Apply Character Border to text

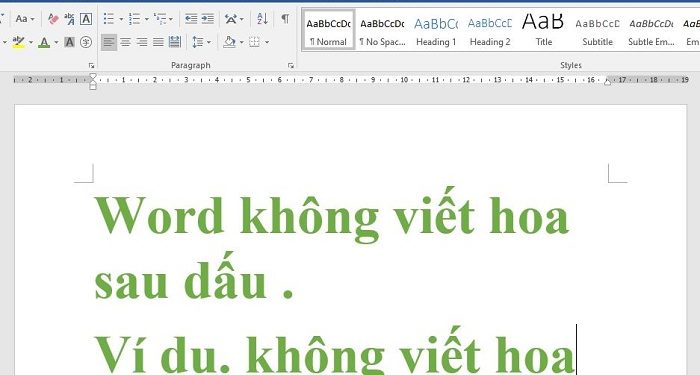[86, 19]
